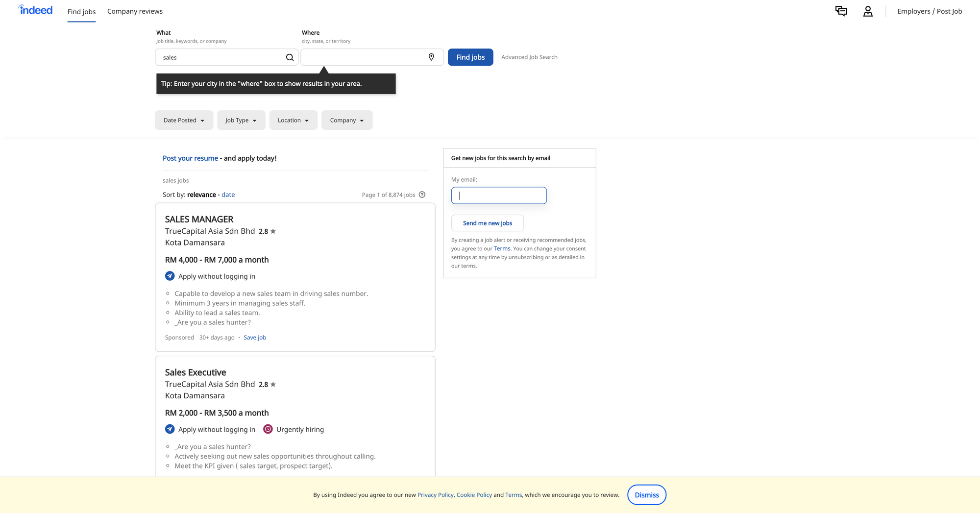980x513 pixels.
Task: Open the Company reviews tab
Action: (x=135, y=11)
